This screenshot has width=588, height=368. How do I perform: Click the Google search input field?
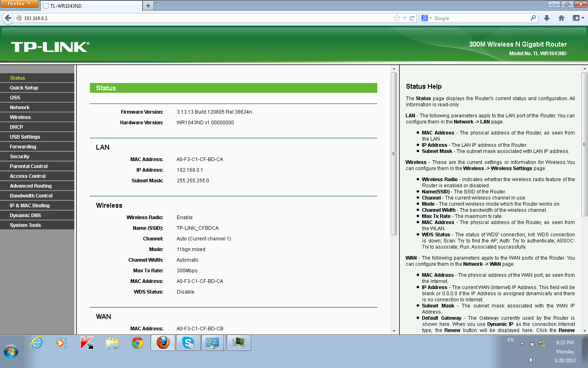pyautogui.click(x=481, y=18)
